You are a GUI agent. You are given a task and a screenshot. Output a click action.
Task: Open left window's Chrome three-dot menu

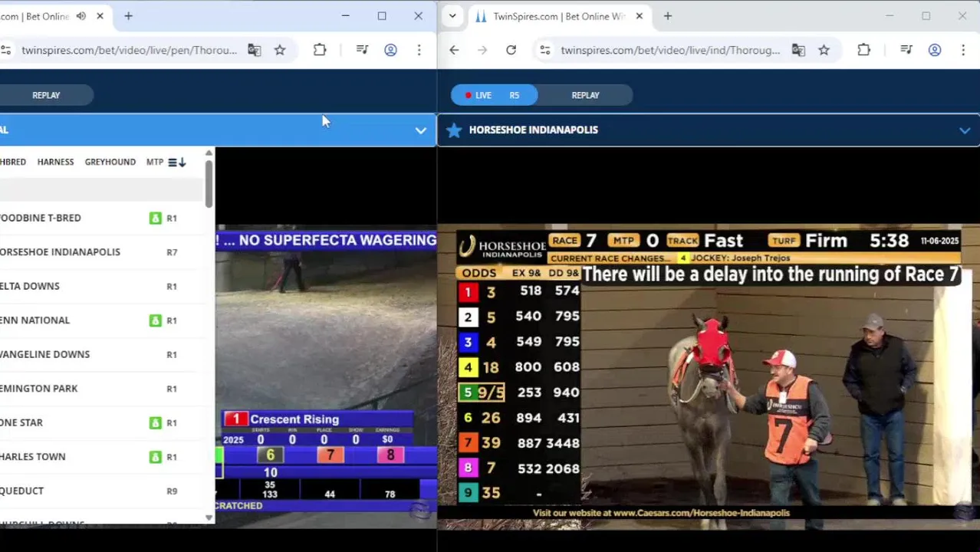click(419, 50)
